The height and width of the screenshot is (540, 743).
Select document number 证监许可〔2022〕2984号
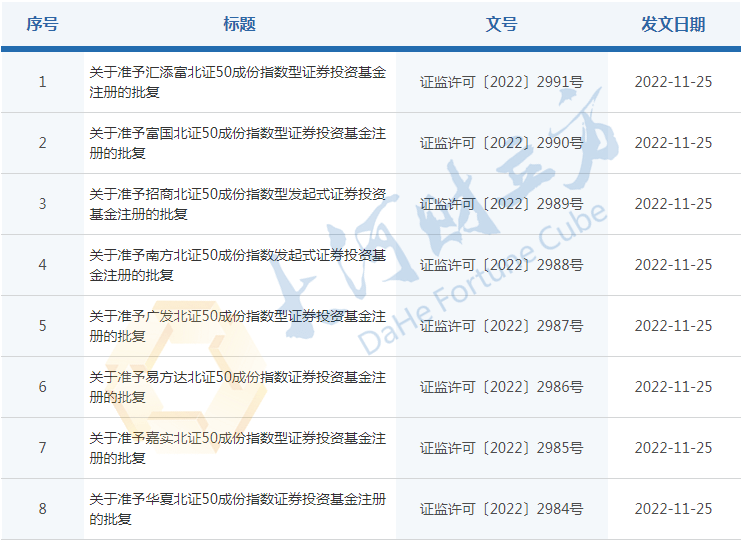[501, 509]
